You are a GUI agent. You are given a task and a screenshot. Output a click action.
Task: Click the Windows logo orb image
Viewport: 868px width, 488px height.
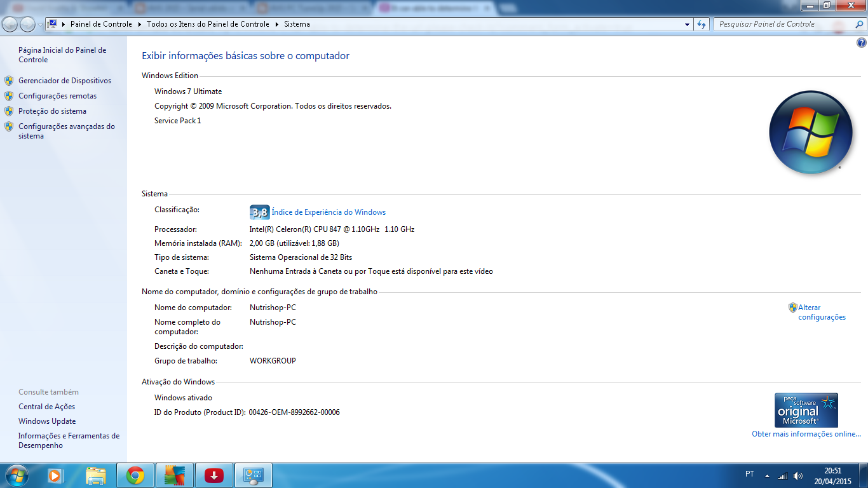810,133
